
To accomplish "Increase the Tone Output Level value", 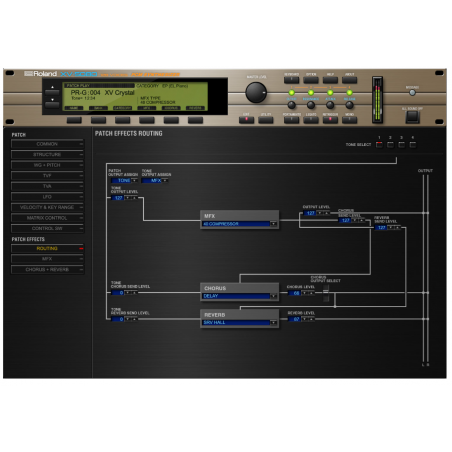I will pos(134,198).
